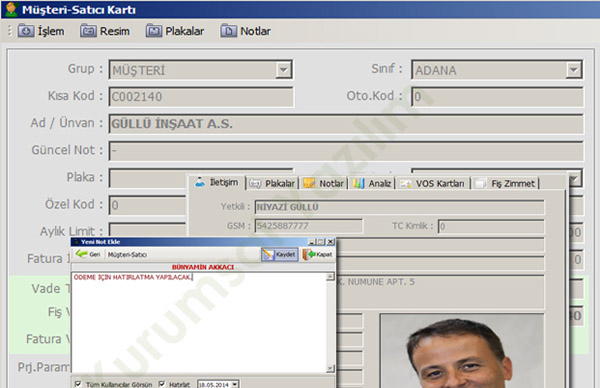Open Notlar in the top toolbar
Image resolution: width=600 pixels, height=388 pixels.
click(246, 31)
